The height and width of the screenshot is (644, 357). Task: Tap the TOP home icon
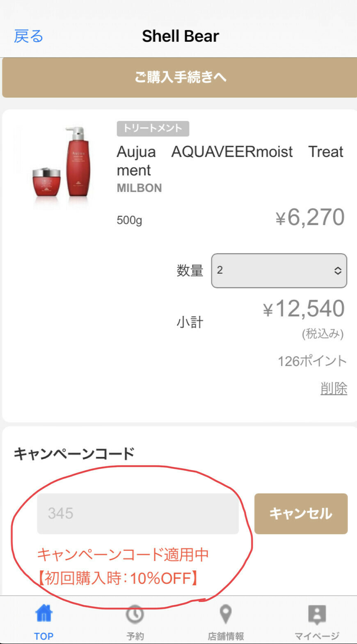pyautogui.click(x=44, y=613)
